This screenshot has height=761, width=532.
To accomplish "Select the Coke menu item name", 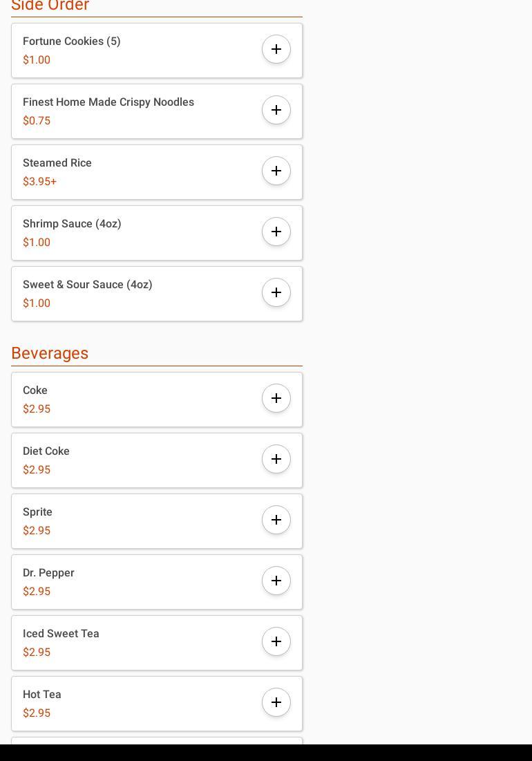I will coord(35,391).
